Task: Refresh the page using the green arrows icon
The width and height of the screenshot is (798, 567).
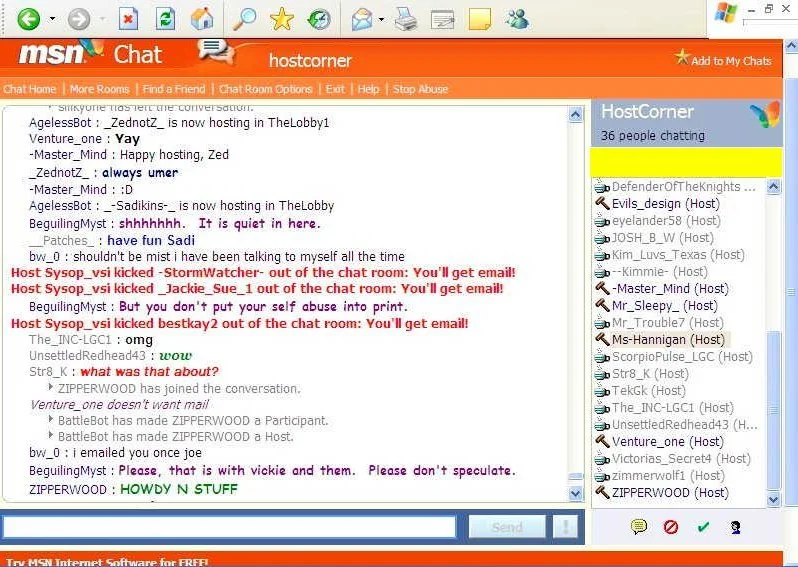Action: (165, 19)
